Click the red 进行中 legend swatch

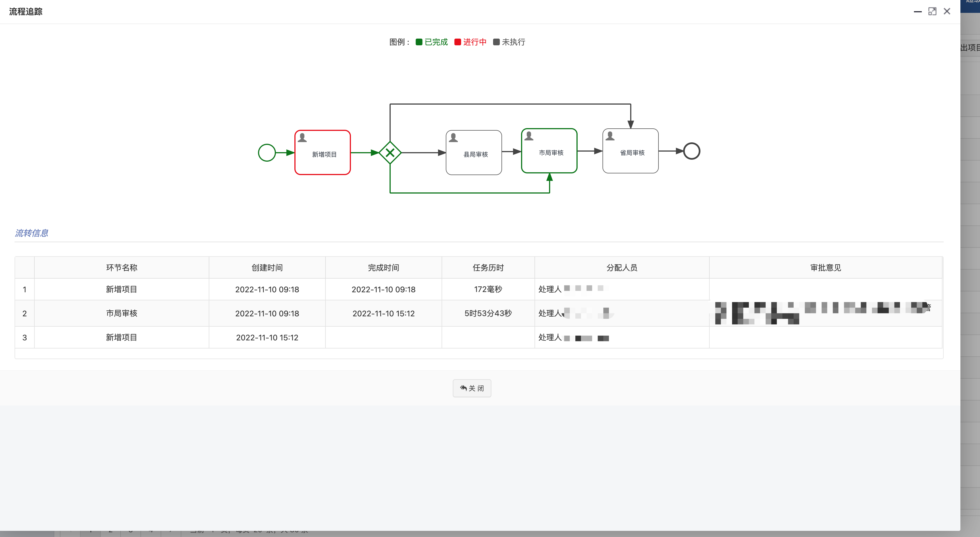[x=458, y=42]
